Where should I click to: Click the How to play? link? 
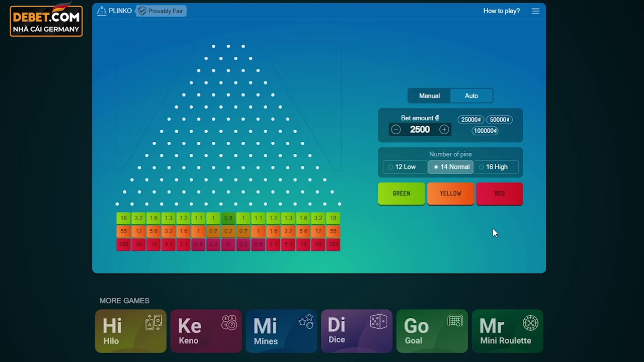click(x=502, y=11)
